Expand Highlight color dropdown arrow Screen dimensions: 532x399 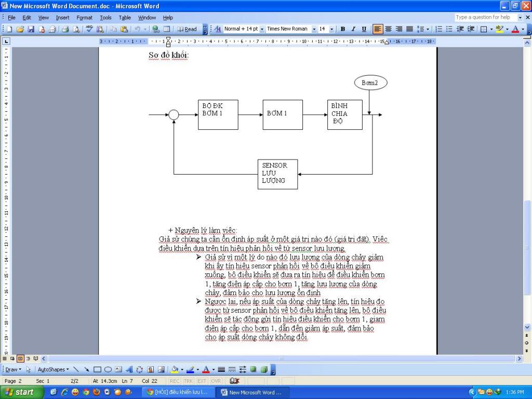pyautogui.click(x=507, y=29)
